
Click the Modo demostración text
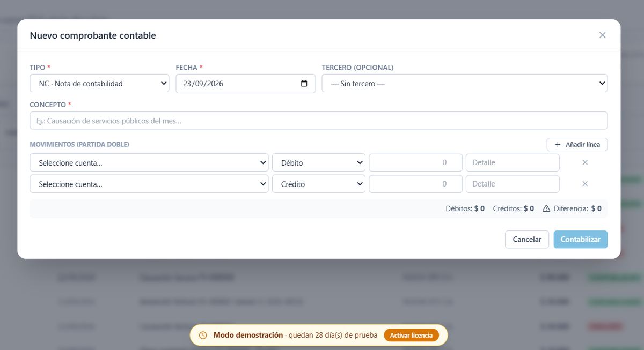pos(248,335)
